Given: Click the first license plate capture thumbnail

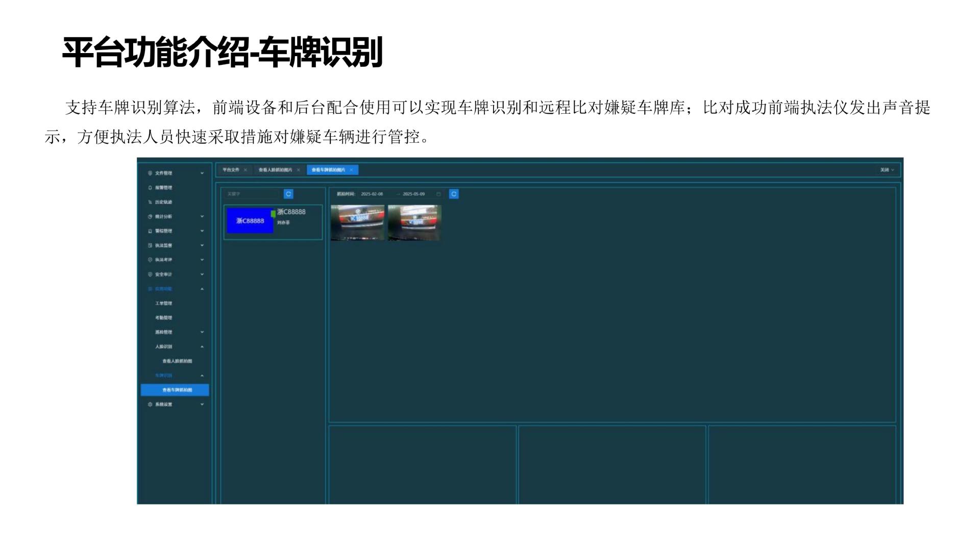Looking at the screenshot, I should (x=358, y=221).
